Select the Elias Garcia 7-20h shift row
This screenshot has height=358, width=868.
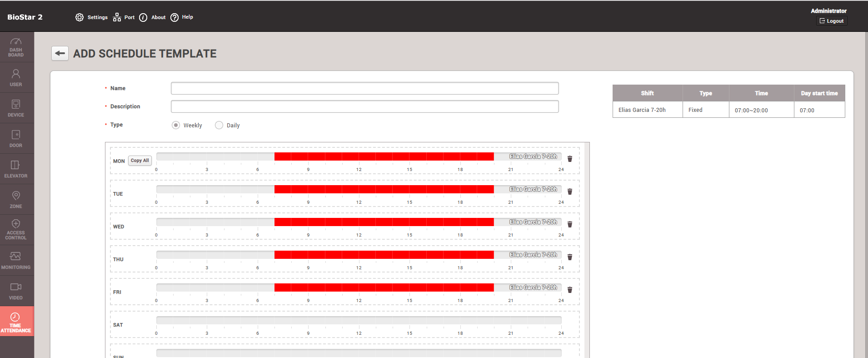click(728, 110)
